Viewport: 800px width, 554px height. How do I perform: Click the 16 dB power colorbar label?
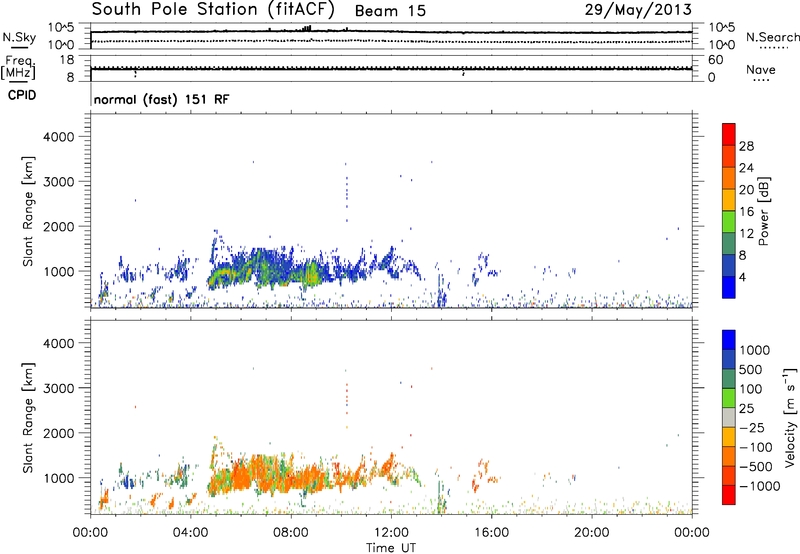[746, 212]
